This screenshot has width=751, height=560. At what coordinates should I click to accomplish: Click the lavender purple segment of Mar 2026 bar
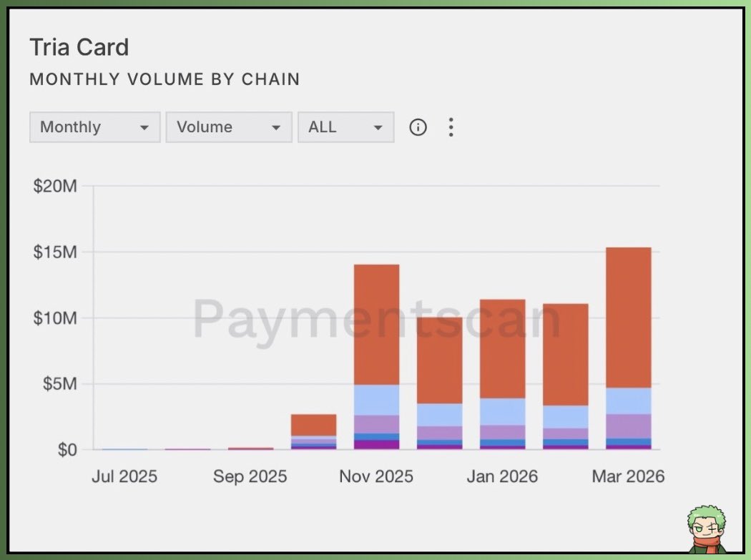pyautogui.click(x=629, y=426)
